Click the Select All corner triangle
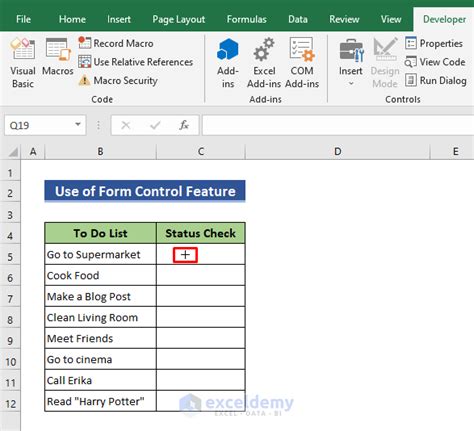 click(x=12, y=152)
